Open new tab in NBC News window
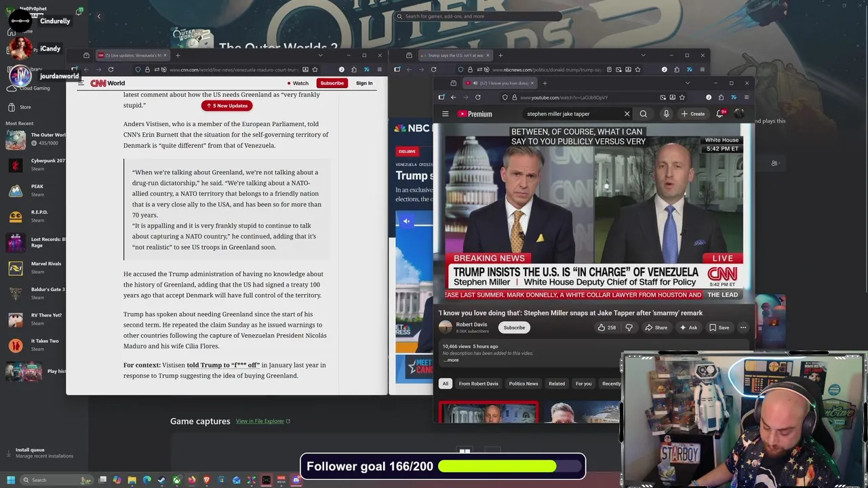This screenshot has width=868, height=488. 500,56
